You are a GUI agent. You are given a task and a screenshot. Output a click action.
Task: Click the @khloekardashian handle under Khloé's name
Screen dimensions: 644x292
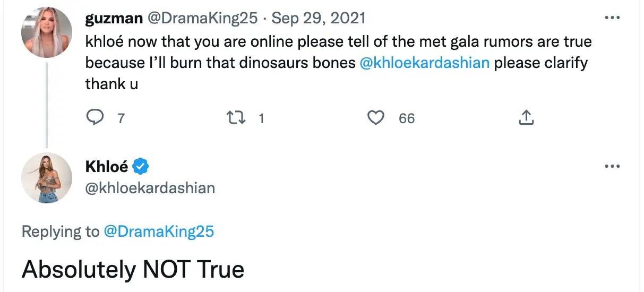150,188
